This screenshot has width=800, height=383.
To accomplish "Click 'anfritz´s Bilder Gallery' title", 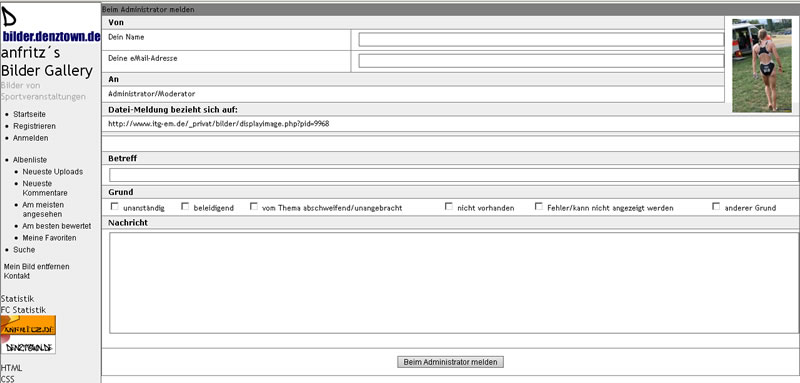I will coord(47,62).
